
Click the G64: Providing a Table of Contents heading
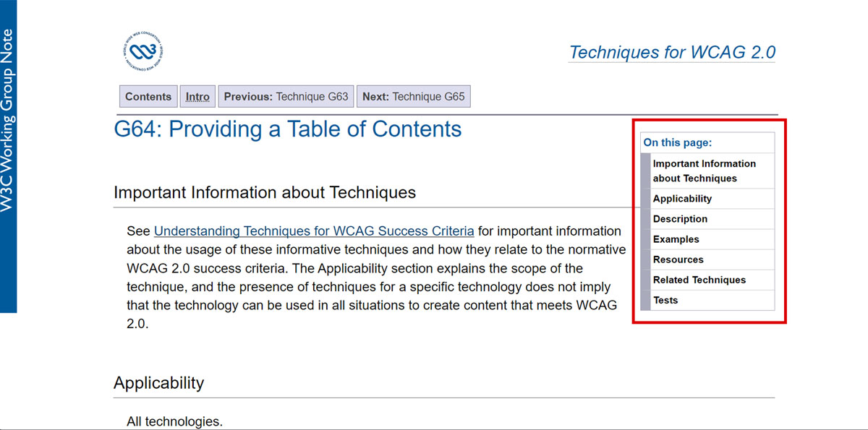287,129
